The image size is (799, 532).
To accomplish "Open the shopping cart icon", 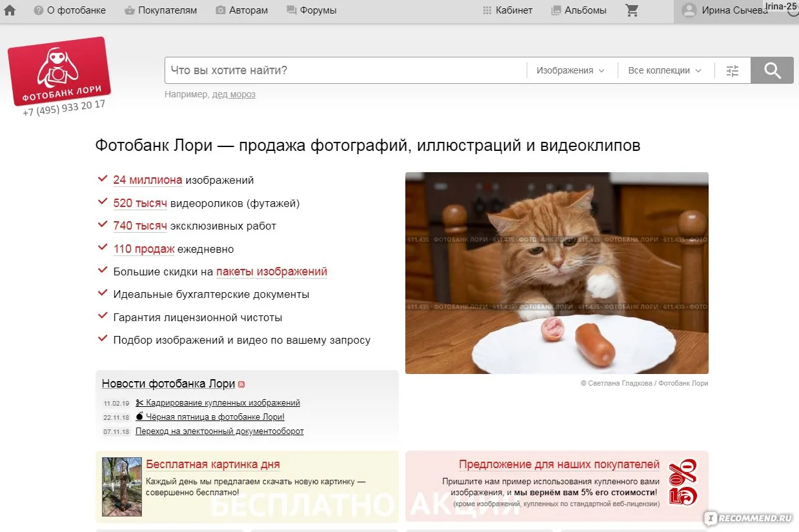I will 632,10.
